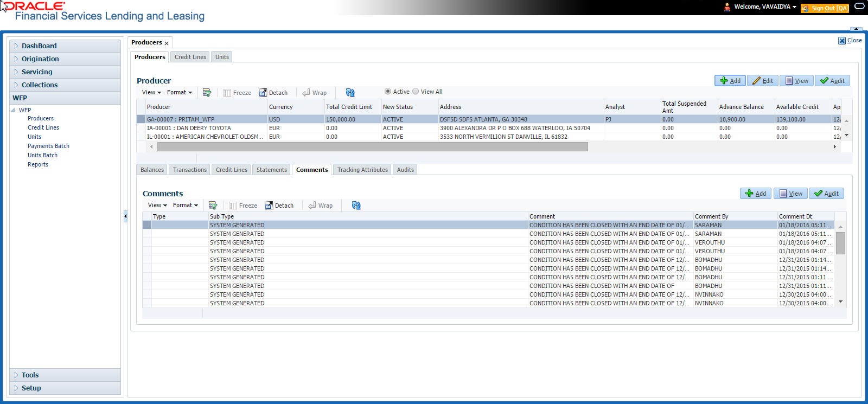Select the Active radio button
The height and width of the screenshot is (404, 868).
(x=387, y=92)
